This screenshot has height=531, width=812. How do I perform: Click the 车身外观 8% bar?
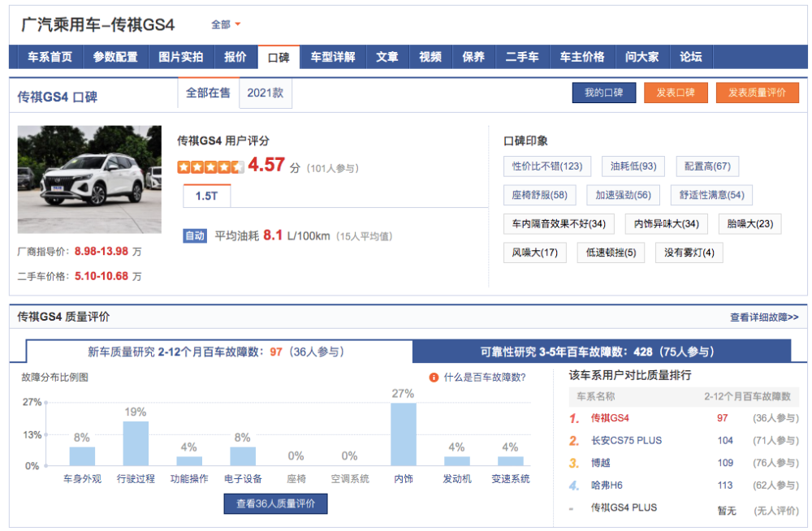point(82,455)
